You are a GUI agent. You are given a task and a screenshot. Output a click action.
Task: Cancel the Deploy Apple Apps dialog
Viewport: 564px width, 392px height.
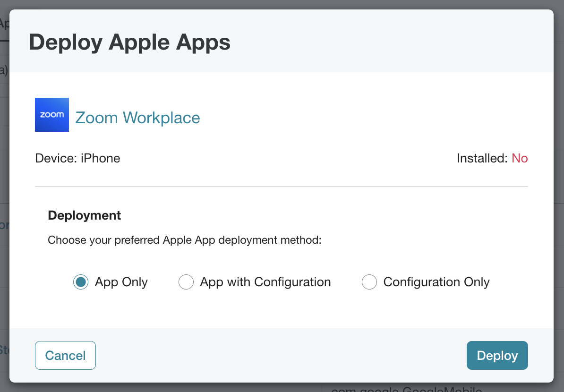(66, 355)
